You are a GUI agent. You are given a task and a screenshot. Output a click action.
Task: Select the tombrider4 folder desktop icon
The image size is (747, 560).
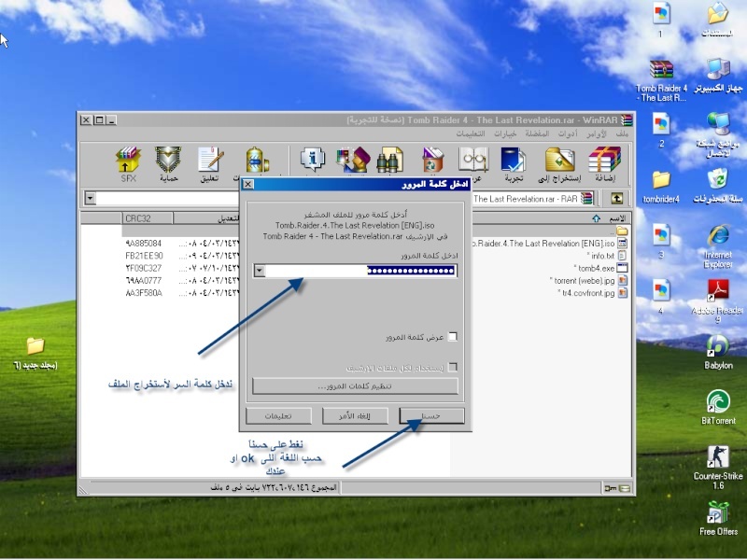661,187
